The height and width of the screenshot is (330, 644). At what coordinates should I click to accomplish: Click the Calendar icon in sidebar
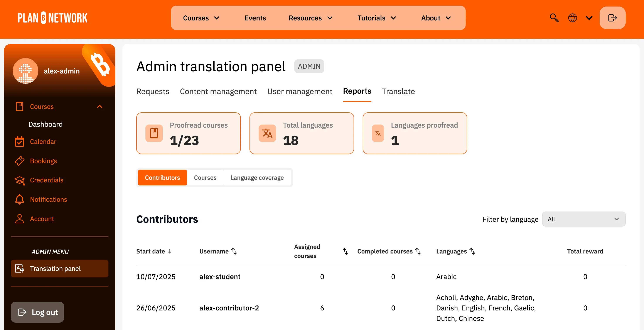(20, 142)
